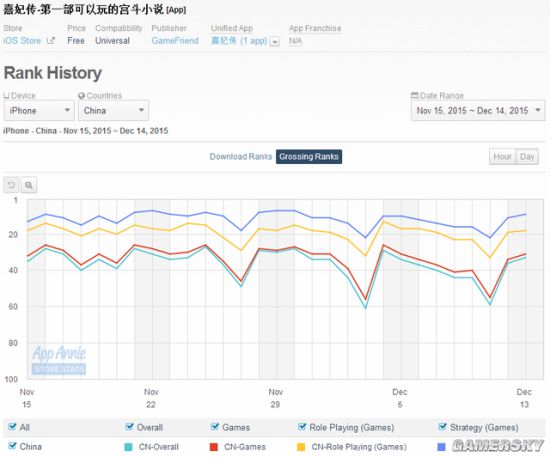The image size is (550, 457).
Task: Switch chart granularity to Hour
Action: tap(503, 156)
